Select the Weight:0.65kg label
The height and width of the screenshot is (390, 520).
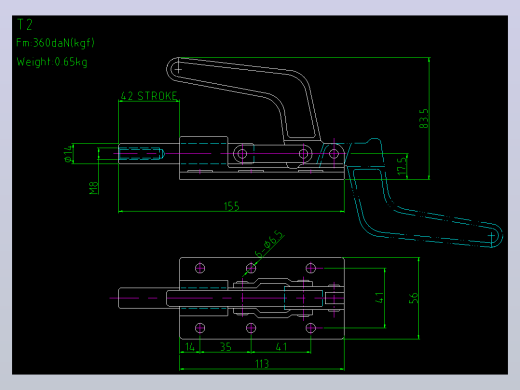tap(52, 62)
